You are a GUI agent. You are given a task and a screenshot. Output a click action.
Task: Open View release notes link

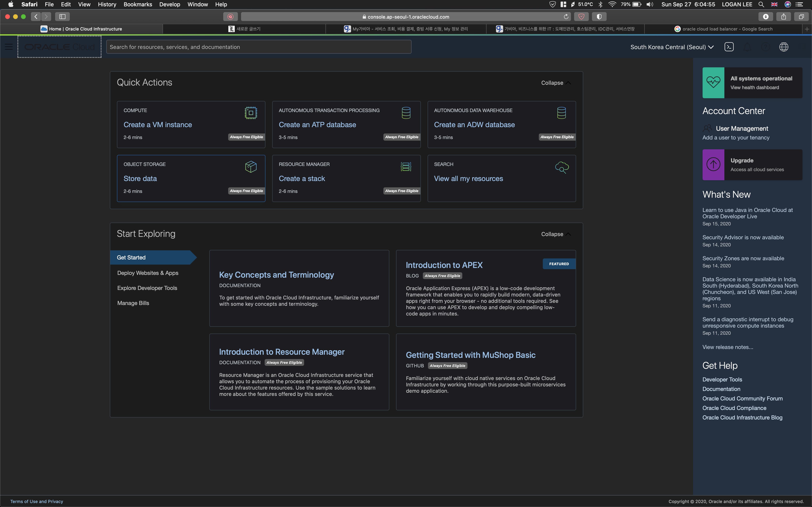click(727, 347)
